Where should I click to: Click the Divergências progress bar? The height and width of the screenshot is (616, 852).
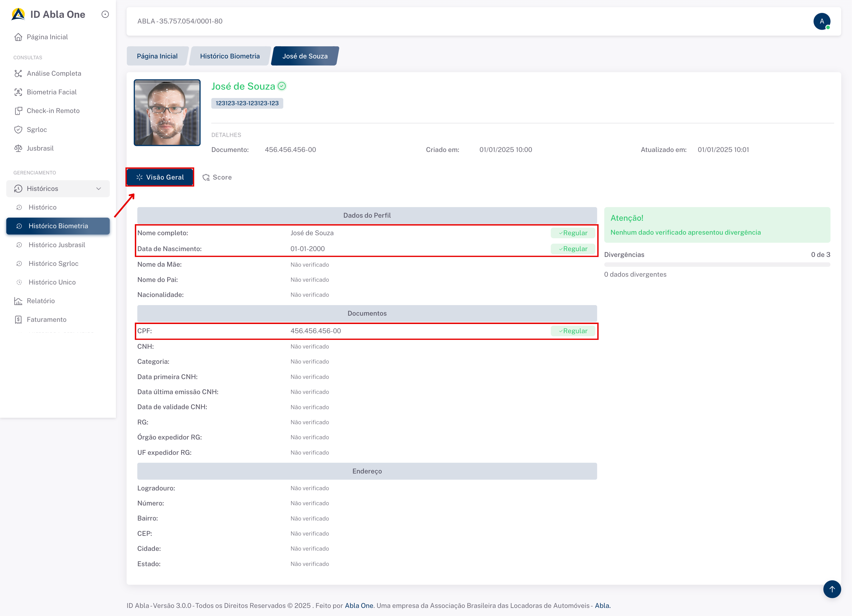717,265
